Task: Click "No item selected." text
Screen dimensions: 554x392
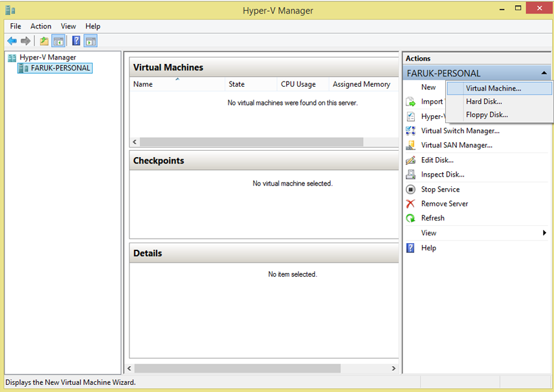Action: [x=293, y=274]
